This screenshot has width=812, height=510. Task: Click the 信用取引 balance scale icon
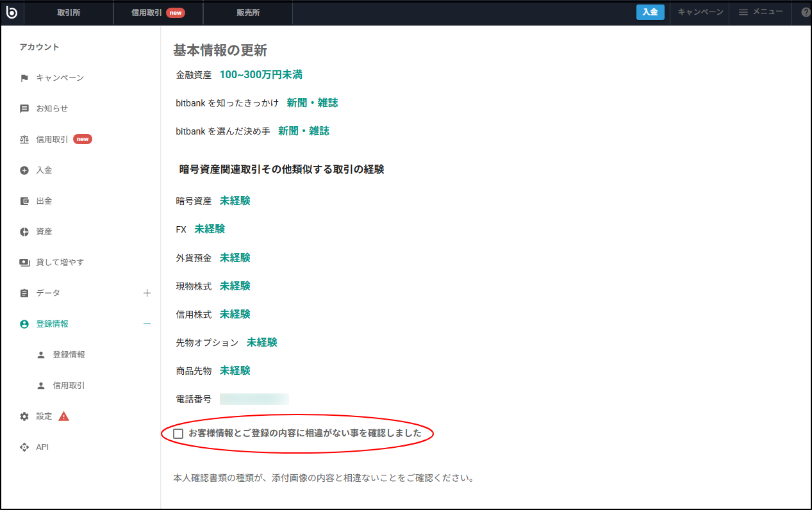click(x=24, y=140)
